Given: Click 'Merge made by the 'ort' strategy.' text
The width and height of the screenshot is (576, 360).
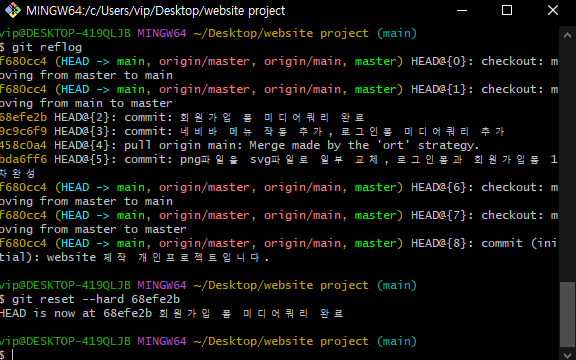Looking at the screenshot, I should [364, 145].
